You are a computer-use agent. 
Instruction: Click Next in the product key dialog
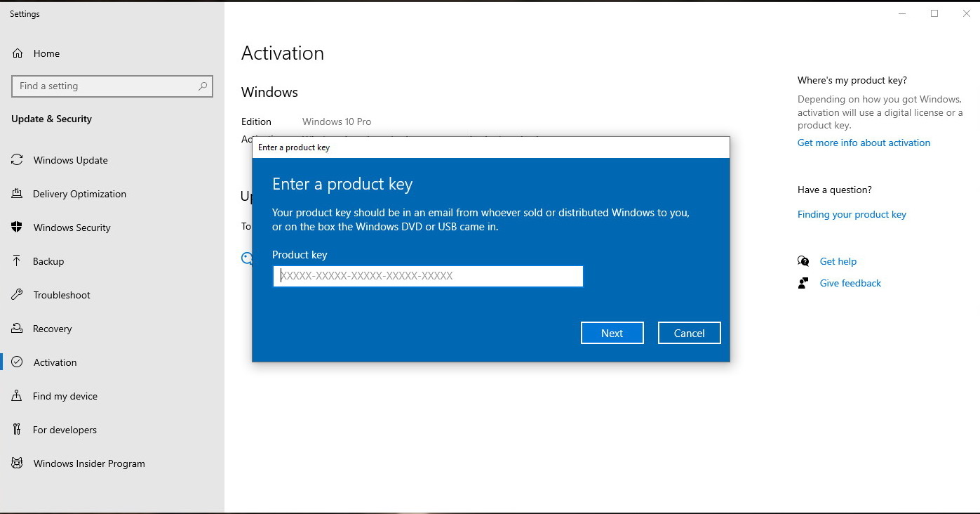tap(612, 333)
